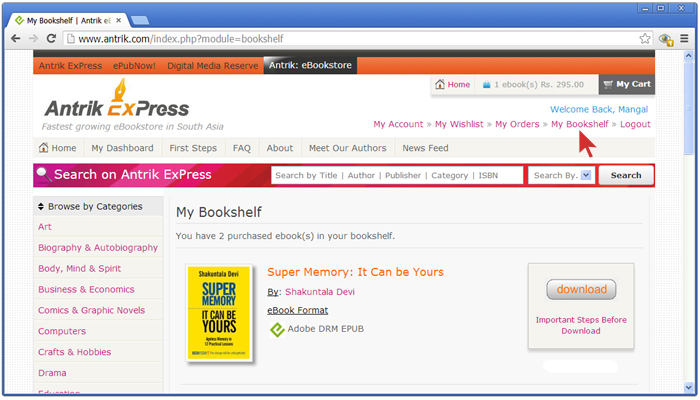Click the 'My Bookshelf' page heading
Viewport: 700px width, 400px height.
[219, 212]
